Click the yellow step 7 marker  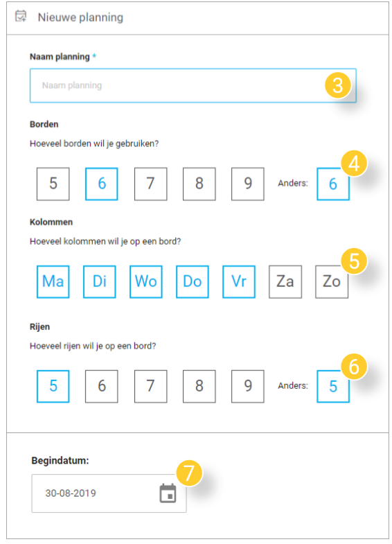[189, 473]
